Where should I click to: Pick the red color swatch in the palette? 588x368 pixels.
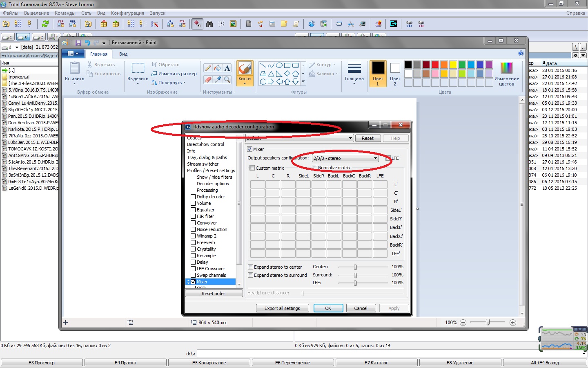click(435, 65)
